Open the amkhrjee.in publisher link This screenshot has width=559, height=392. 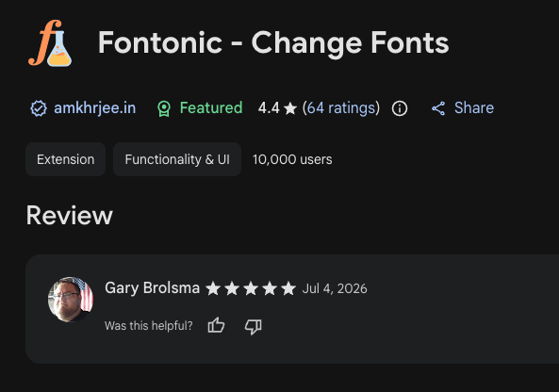pos(95,108)
